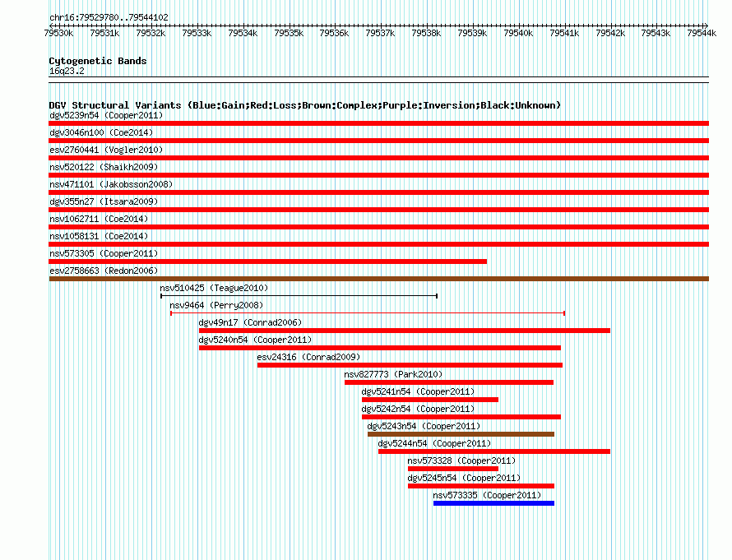Screen dimensions: 732x560
Task: Click the nsv510425 (Teague2010) label
Action: point(214,288)
